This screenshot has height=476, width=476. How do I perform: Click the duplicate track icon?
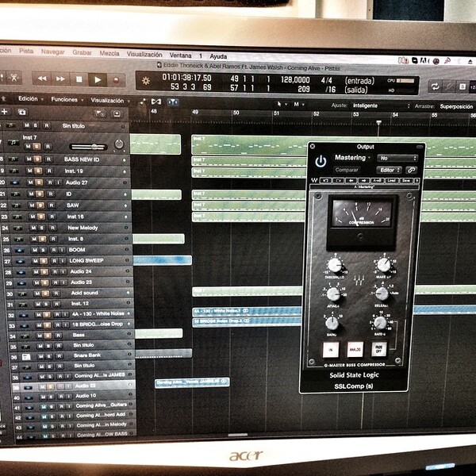pos(22,113)
